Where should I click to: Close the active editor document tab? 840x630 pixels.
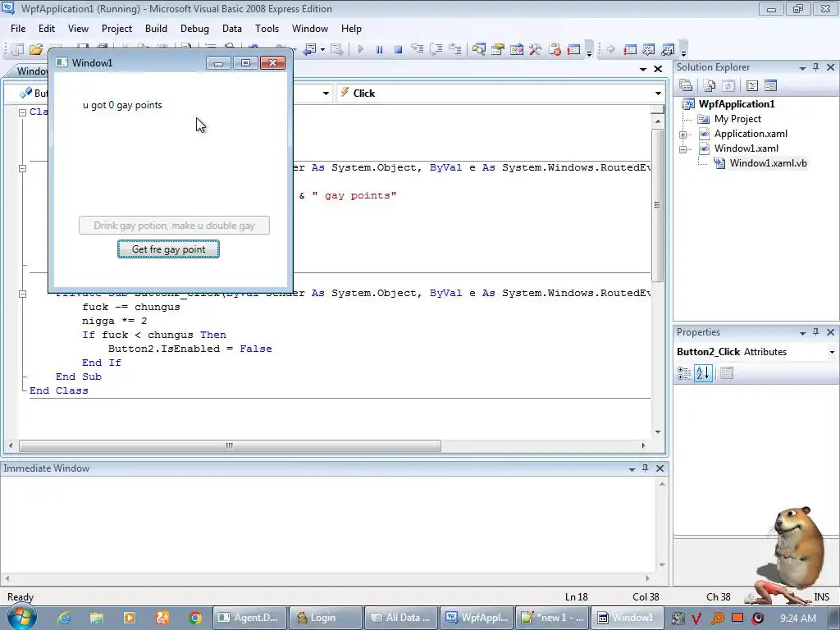(658, 69)
